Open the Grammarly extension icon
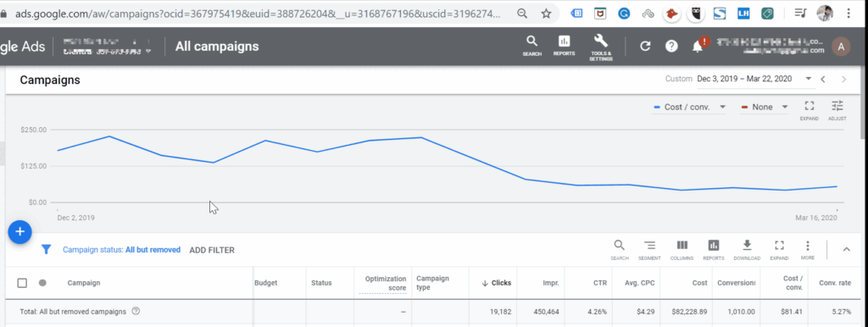This screenshot has width=868, height=327. (x=624, y=14)
